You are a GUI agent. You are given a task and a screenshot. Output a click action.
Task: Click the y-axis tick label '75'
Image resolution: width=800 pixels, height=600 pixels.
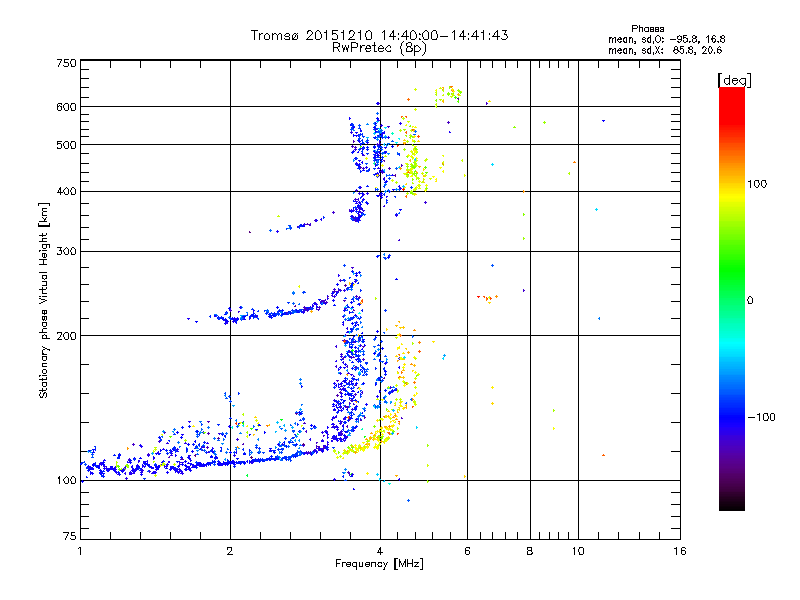coord(70,536)
